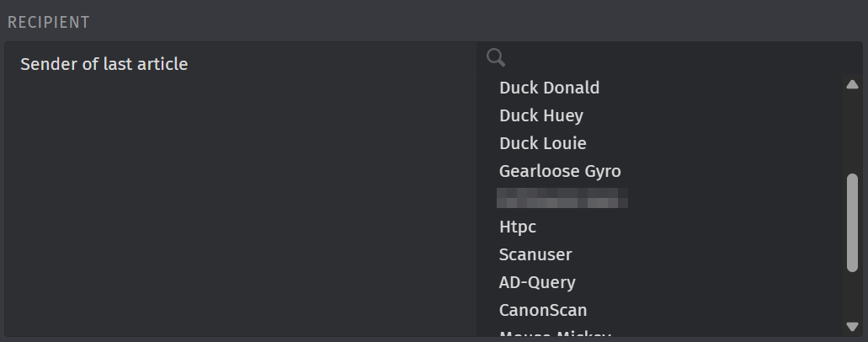Click the blurred entry below Gearloose Gyro
Image resolution: width=868 pixels, height=342 pixels.
pyautogui.click(x=562, y=199)
